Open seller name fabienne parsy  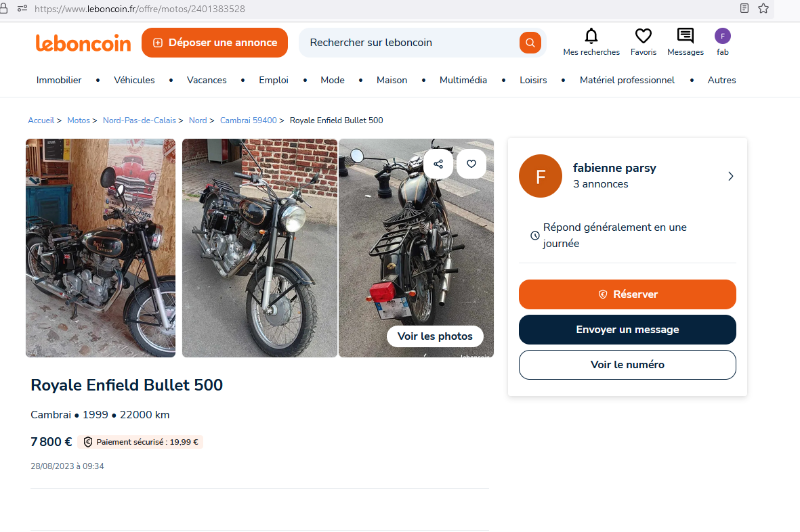[614, 168]
